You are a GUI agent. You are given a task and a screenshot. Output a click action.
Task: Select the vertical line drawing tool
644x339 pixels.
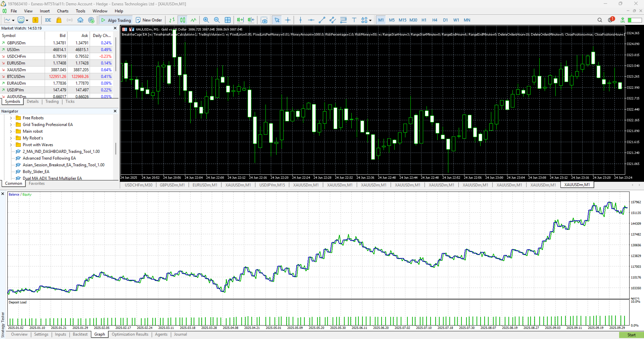click(300, 20)
